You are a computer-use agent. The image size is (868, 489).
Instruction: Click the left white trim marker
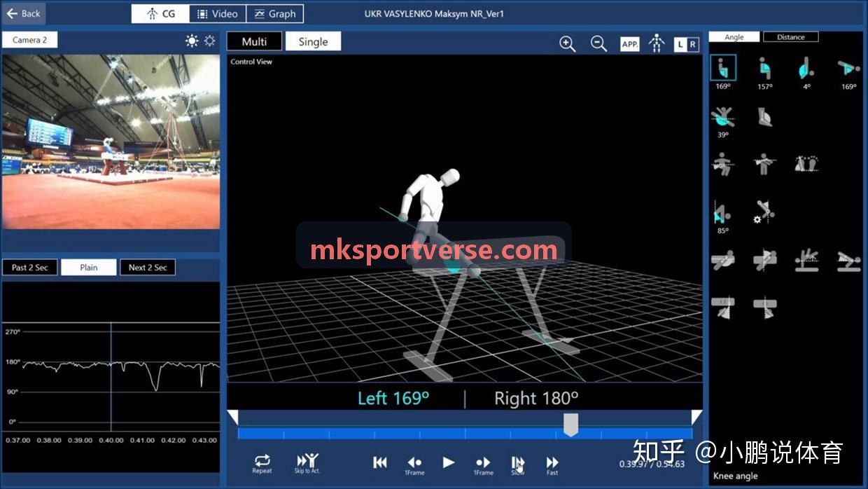coord(232,418)
